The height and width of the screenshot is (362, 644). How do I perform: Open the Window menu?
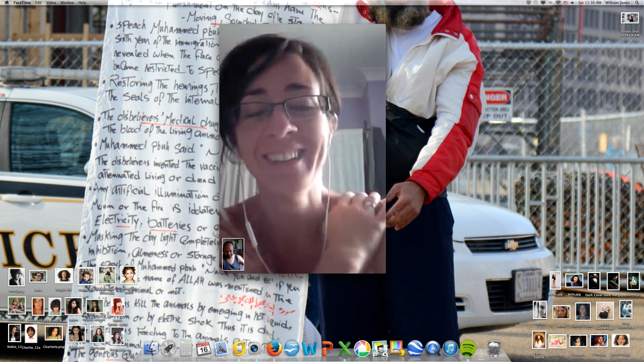pyautogui.click(x=67, y=3)
